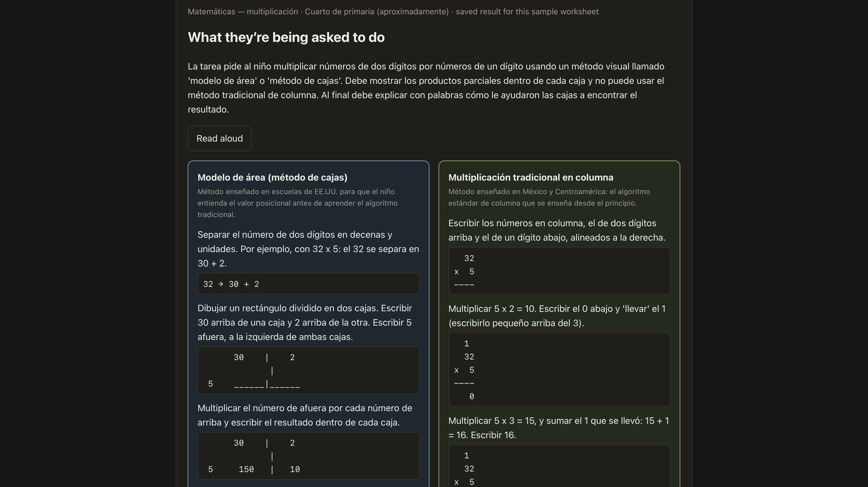Click the 'Separar el número de dos dígitos' step
This screenshot has height=487, width=868.
coord(308,249)
